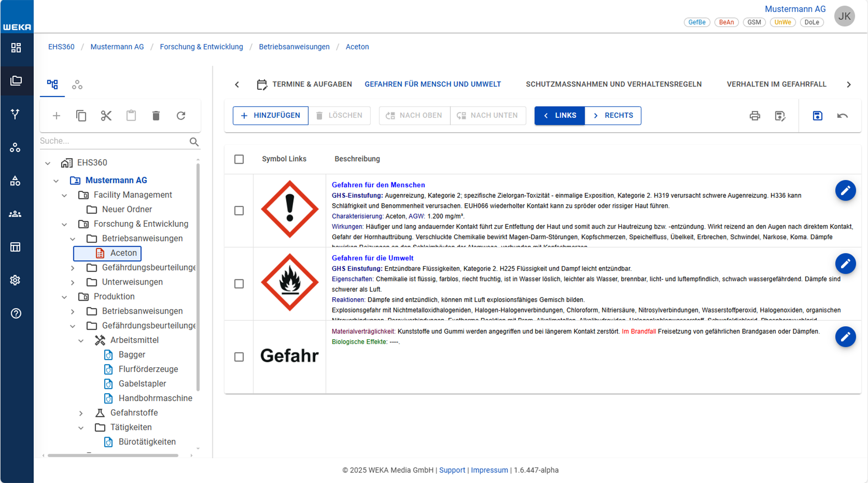This screenshot has height=483, width=868.
Task: Expand the Gefahrstoffe node
Action: [81, 414]
